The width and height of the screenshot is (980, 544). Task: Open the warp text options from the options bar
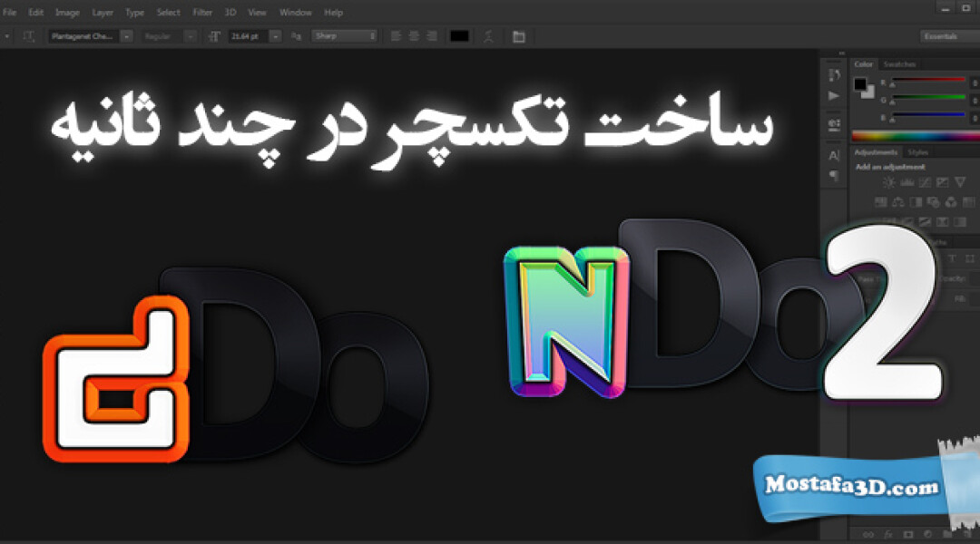(486, 36)
